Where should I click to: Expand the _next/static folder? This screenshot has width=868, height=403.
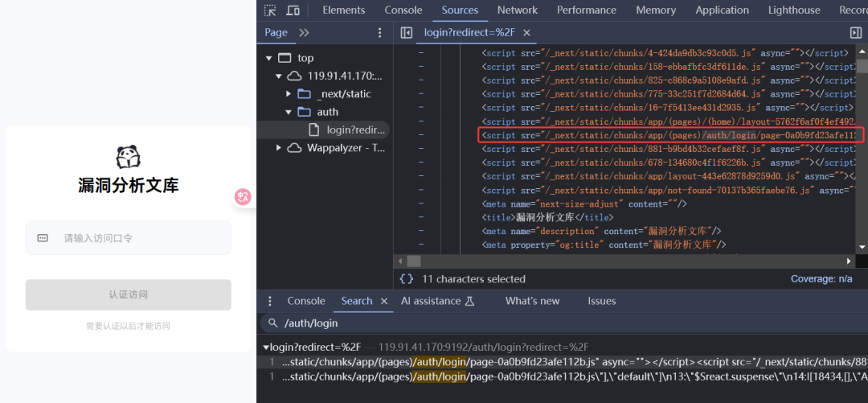(x=289, y=94)
